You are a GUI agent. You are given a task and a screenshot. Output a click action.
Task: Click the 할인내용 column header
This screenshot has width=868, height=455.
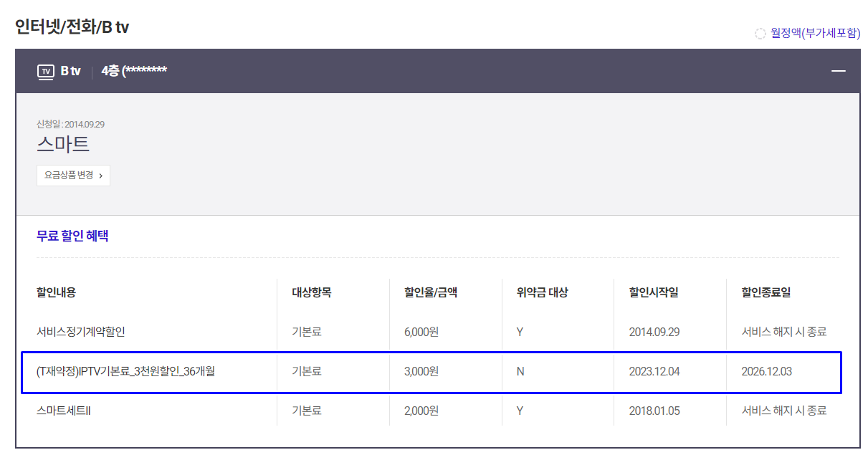[56, 292]
